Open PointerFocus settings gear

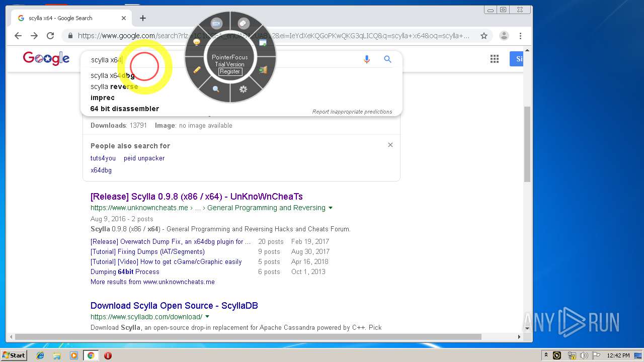(244, 89)
